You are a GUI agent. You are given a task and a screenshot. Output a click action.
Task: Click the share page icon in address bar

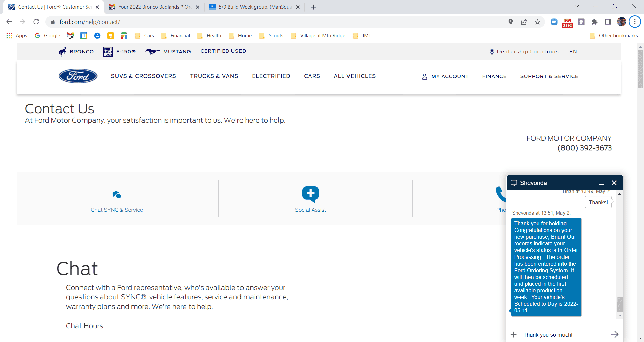click(524, 22)
